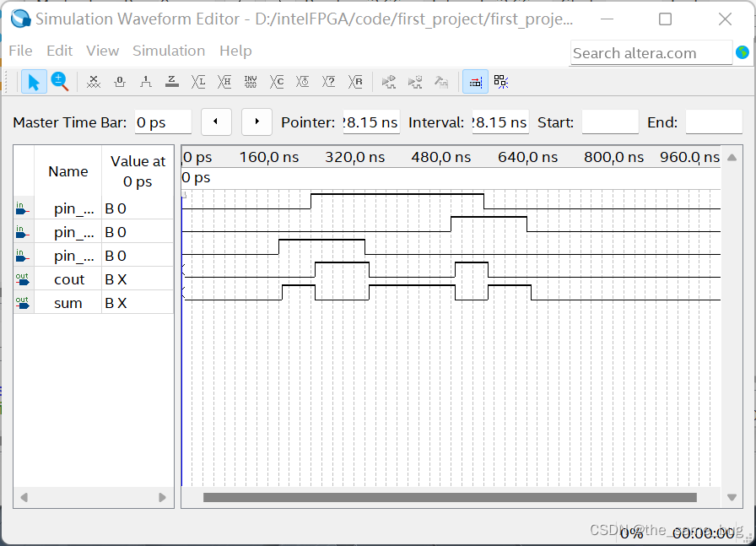Select the arrow Selection tool
The height and width of the screenshot is (546, 756).
click(34, 82)
